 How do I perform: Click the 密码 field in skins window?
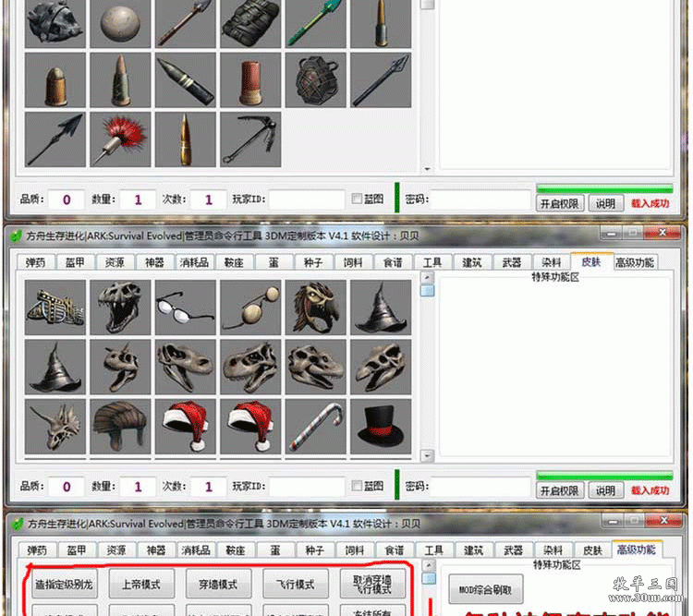pos(480,487)
